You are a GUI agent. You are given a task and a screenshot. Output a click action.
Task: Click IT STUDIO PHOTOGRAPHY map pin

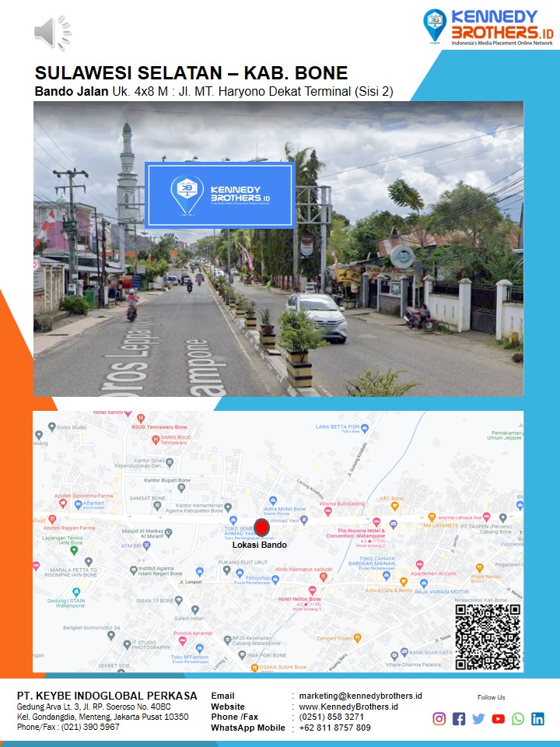tap(127, 644)
